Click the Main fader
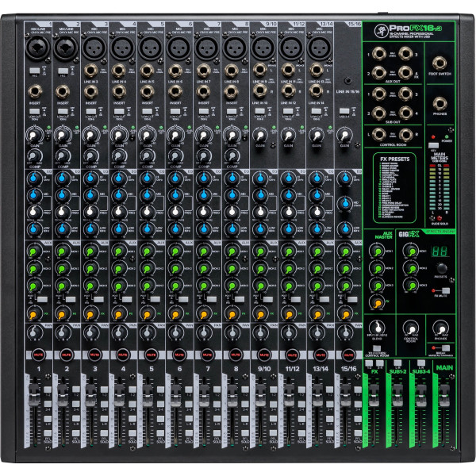 pos(444,393)
